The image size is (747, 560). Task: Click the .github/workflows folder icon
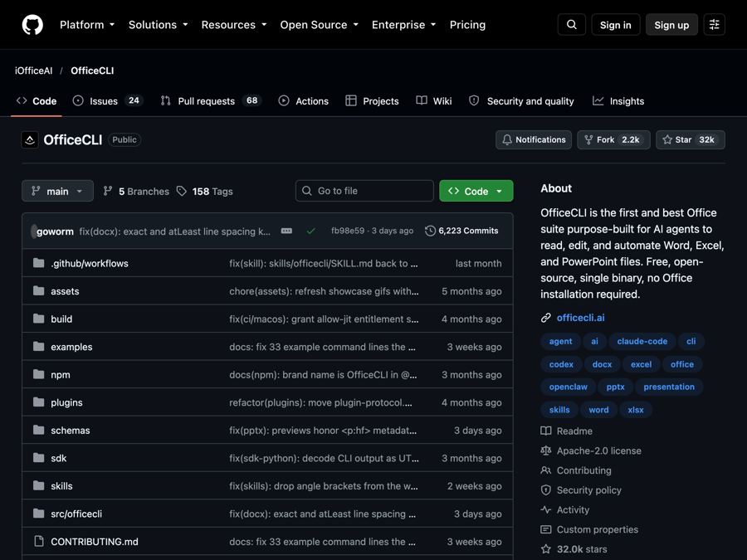tap(38, 263)
